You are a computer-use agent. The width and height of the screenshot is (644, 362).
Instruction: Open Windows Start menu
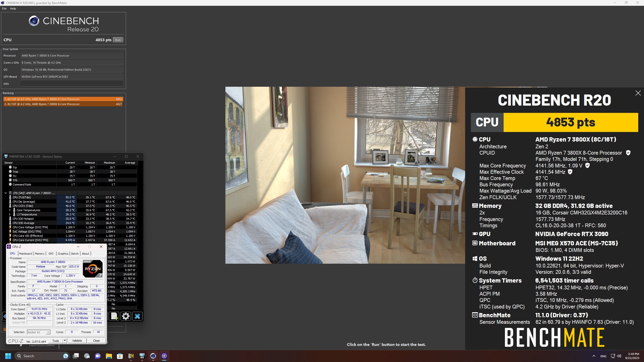pyautogui.click(x=8, y=356)
